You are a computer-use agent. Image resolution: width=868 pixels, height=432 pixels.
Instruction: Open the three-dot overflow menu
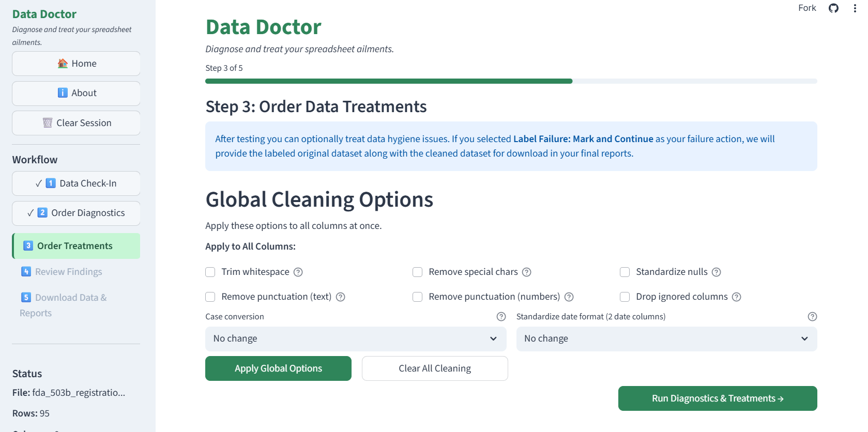855,8
